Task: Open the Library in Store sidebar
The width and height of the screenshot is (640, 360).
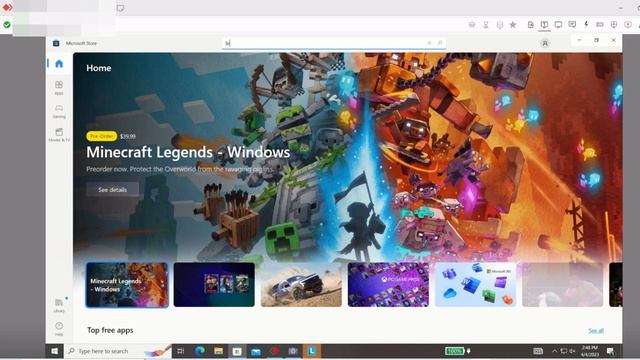Action: click(59, 305)
